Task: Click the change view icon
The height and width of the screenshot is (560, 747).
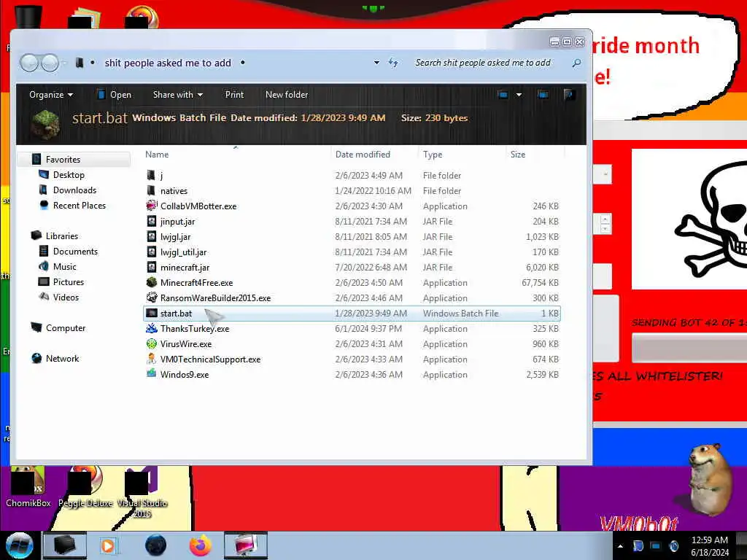Action: point(503,95)
